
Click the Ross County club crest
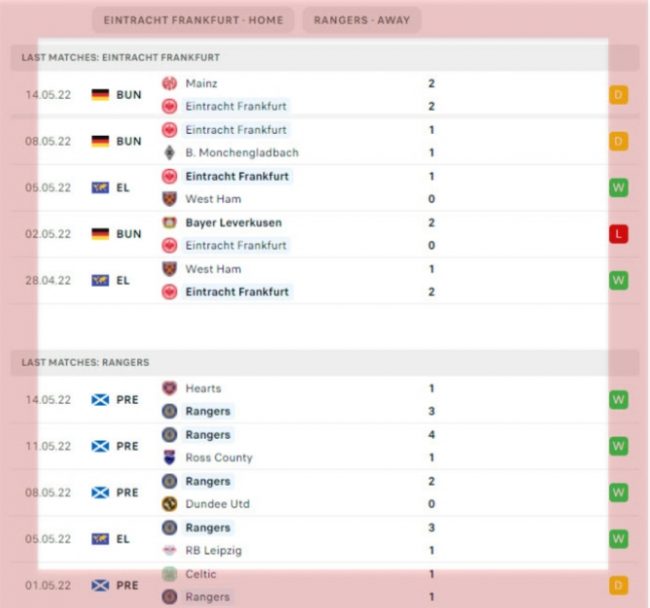(169, 458)
